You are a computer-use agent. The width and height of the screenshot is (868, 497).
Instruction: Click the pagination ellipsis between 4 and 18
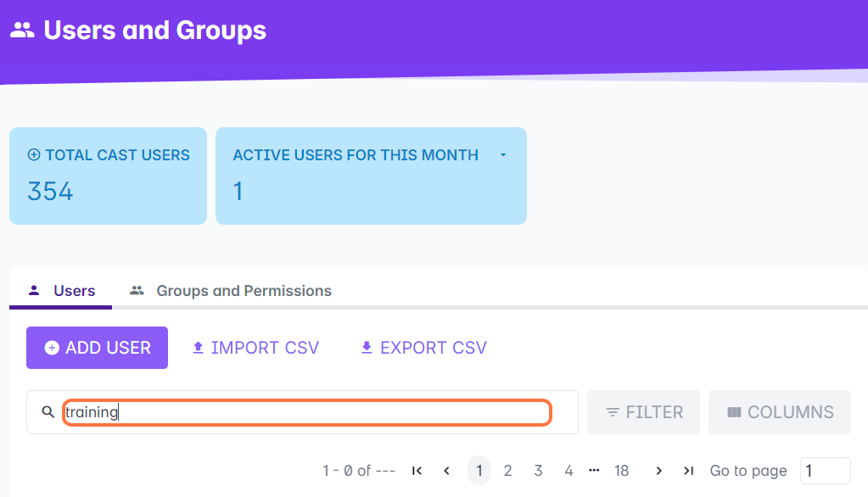click(x=594, y=470)
